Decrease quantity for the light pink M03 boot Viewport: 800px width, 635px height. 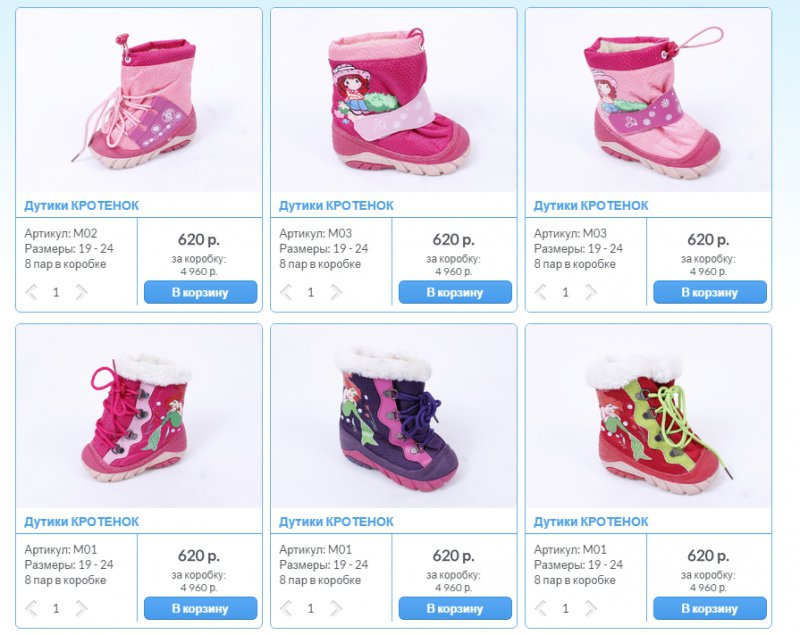(x=540, y=292)
